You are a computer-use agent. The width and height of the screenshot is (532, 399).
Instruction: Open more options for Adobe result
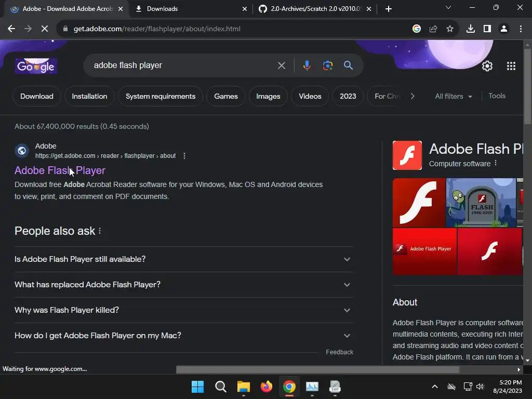click(184, 156)
